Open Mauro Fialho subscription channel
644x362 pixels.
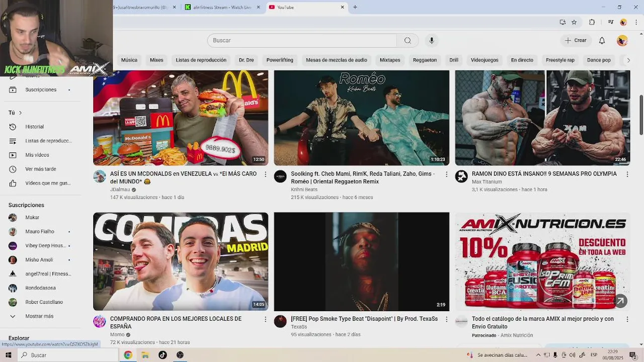40,231
